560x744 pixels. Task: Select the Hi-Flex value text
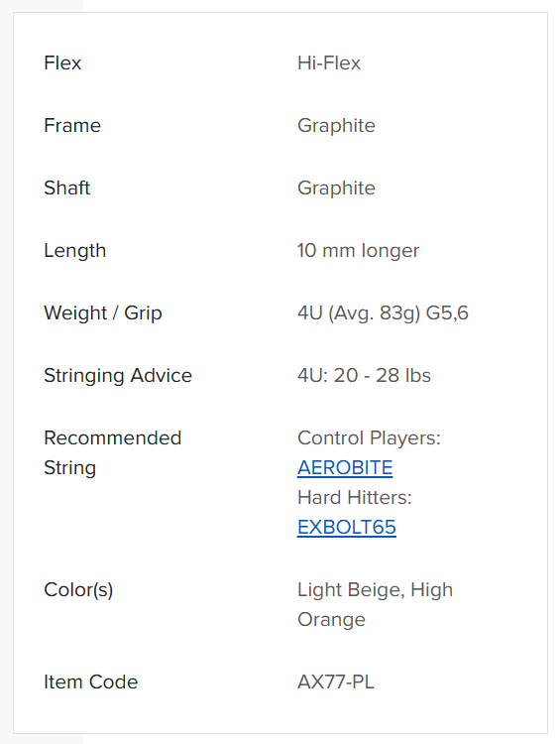click(x=329, y=63)
